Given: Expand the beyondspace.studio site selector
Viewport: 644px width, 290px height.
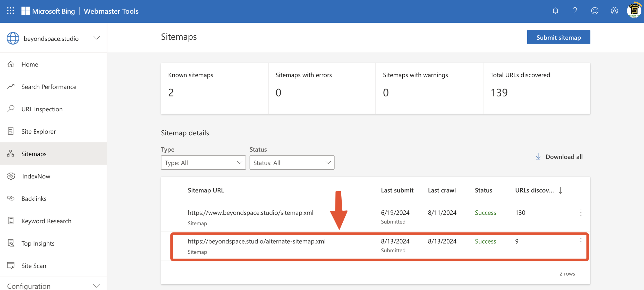Looking at the screenshot, I should point(97,38).
